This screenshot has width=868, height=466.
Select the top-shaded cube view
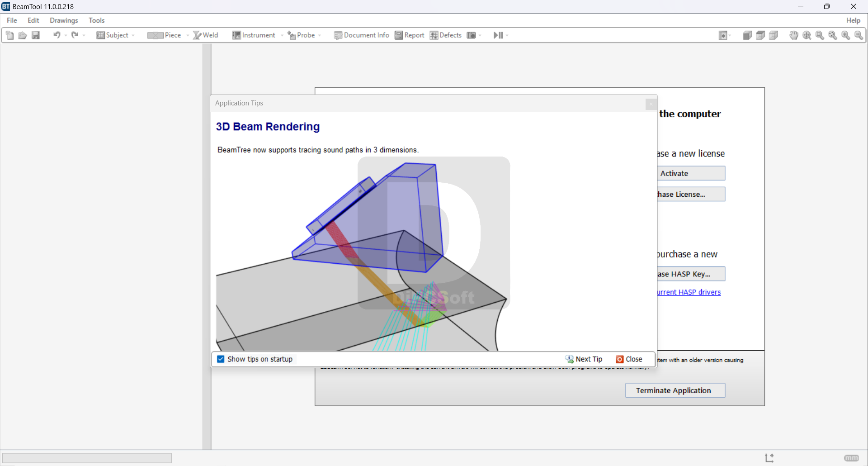pos(760,35)
